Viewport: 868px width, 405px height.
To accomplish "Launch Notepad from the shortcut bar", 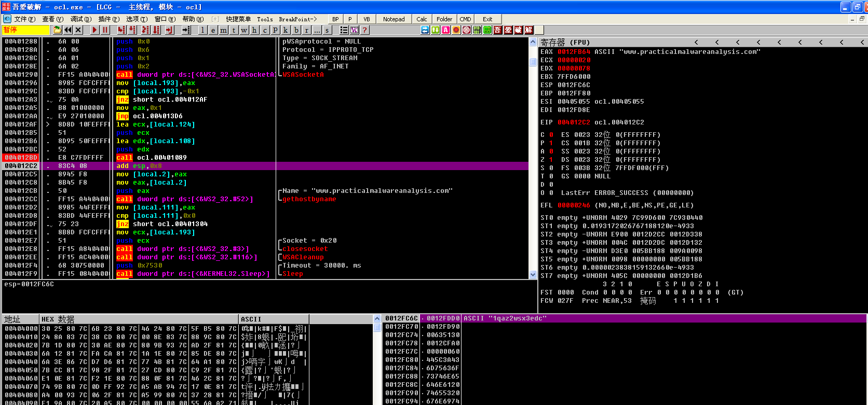I will click(394, 19).
